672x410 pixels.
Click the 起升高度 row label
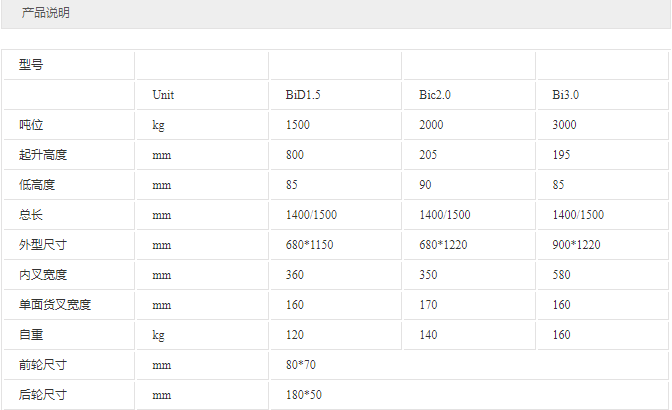click(42, 155)
